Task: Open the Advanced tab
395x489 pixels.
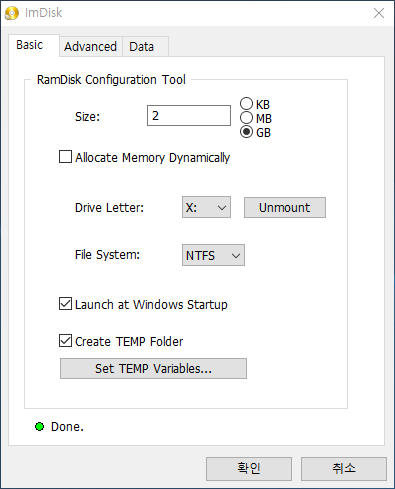Action: coord(91,47)
